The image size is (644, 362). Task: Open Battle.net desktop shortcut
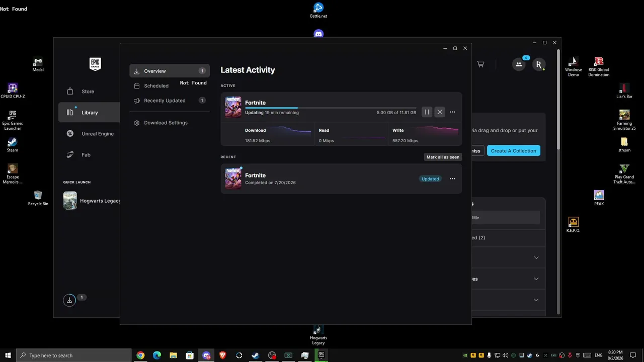tap(318, 10)
